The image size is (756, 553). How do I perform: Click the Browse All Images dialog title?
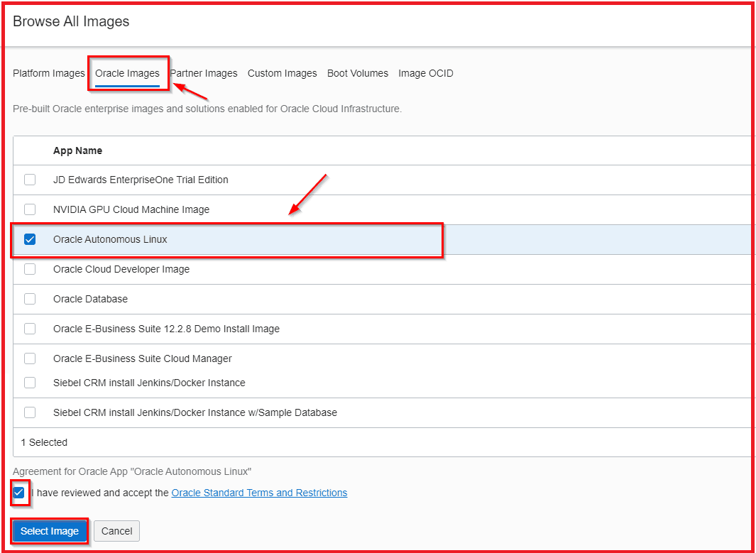pos(72,21)
